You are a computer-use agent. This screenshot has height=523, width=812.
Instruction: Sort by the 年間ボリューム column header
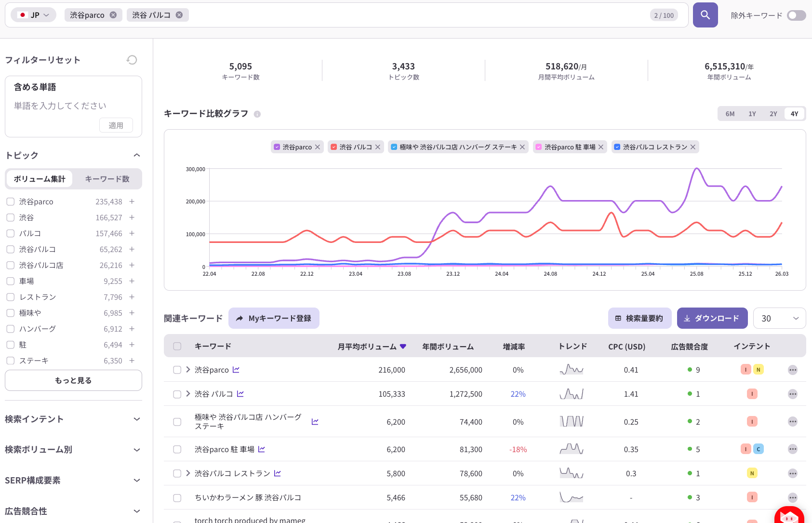448,347
